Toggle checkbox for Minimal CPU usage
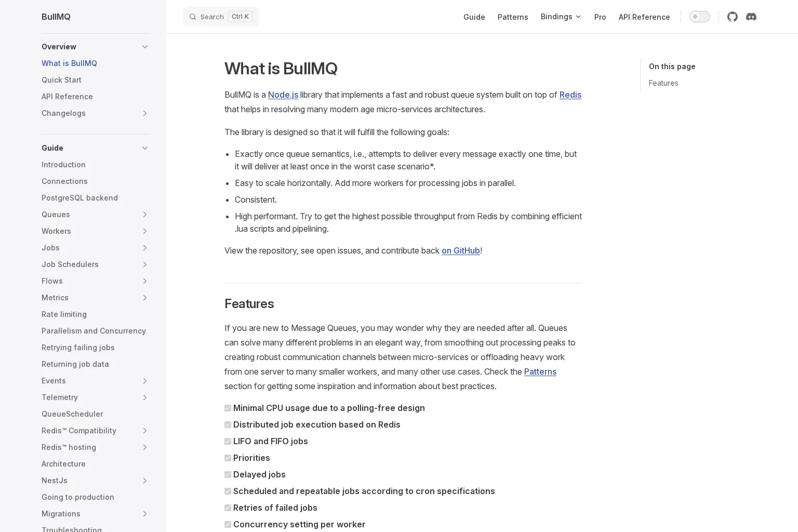The image size is (798, 532). (228, 408)
